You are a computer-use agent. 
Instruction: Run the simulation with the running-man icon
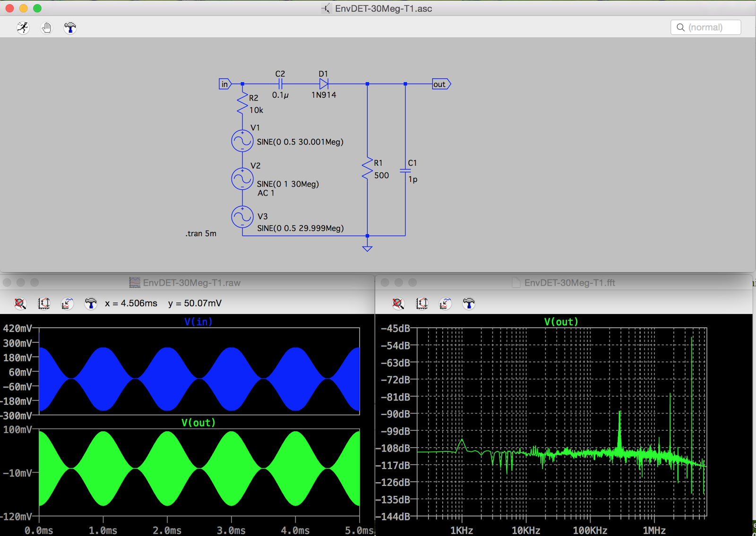pyautogui.click(x=22, y=28)
